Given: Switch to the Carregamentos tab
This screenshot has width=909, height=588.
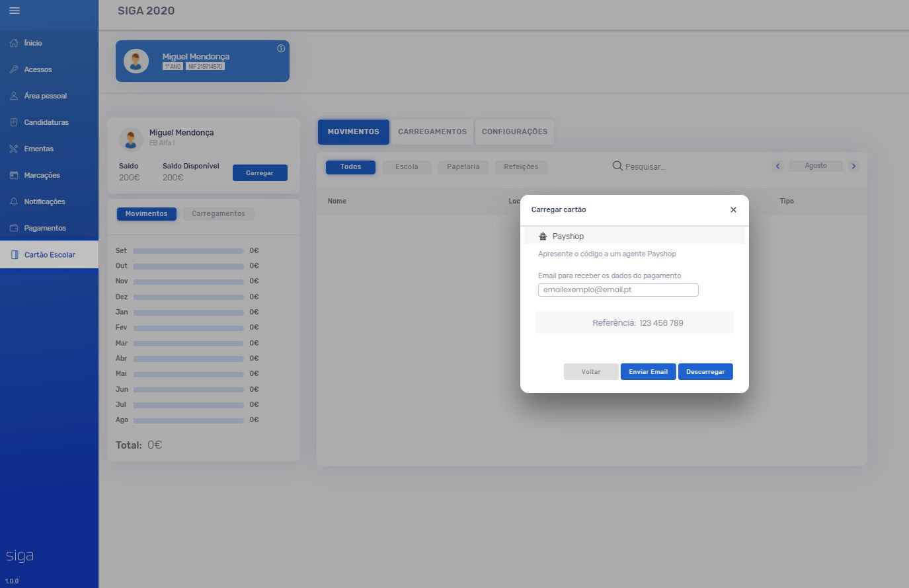Looking at the screenshot, I should click(x=432, y=131).
